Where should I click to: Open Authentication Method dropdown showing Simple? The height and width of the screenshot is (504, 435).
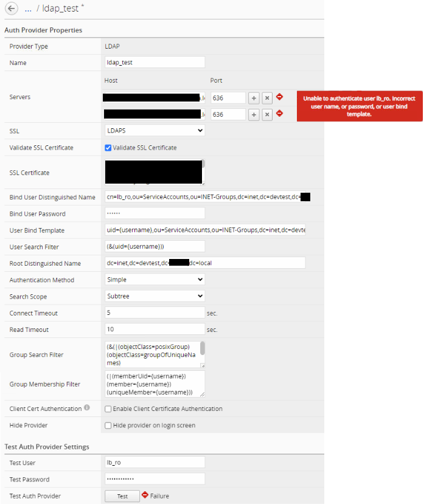[x=155, y=280]
